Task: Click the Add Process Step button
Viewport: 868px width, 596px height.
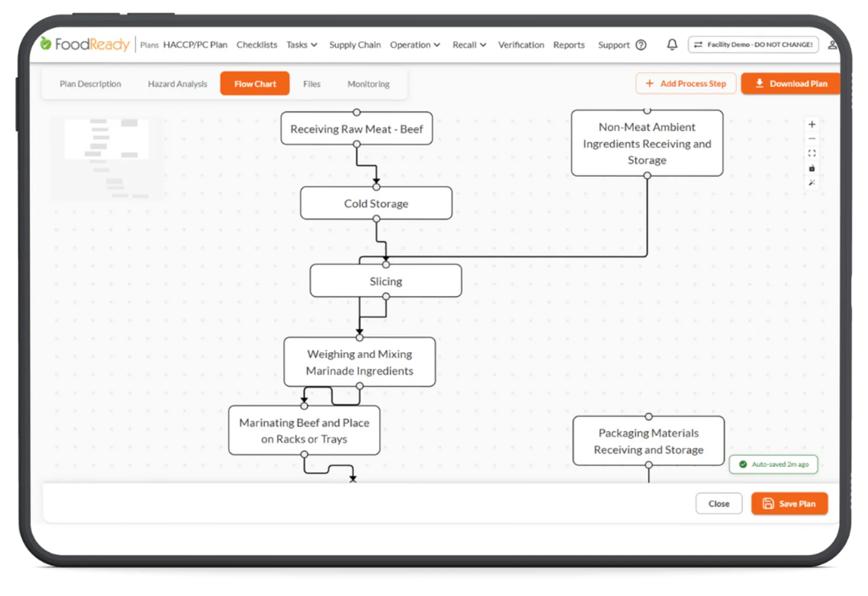Action: [686, 84]
